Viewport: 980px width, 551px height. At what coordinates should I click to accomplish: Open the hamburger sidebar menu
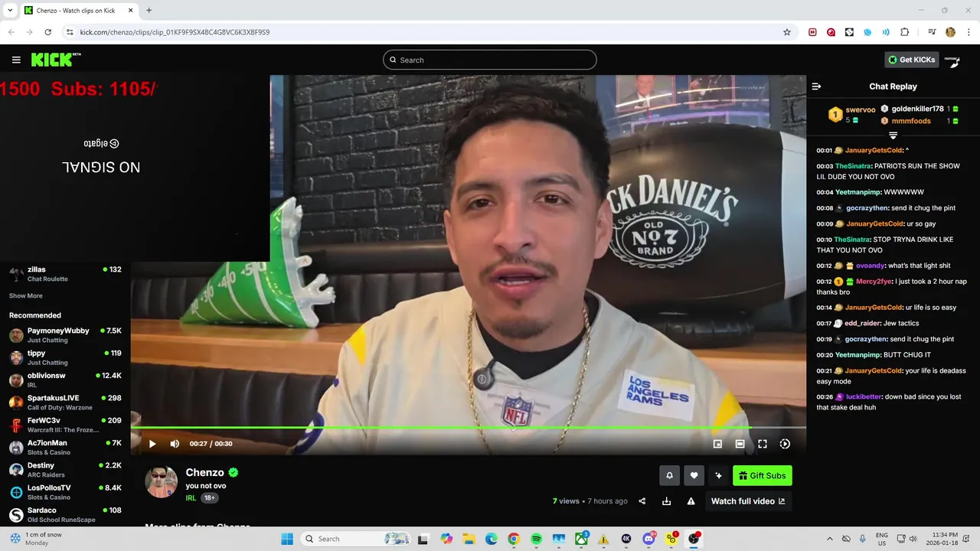pos(16,60)
